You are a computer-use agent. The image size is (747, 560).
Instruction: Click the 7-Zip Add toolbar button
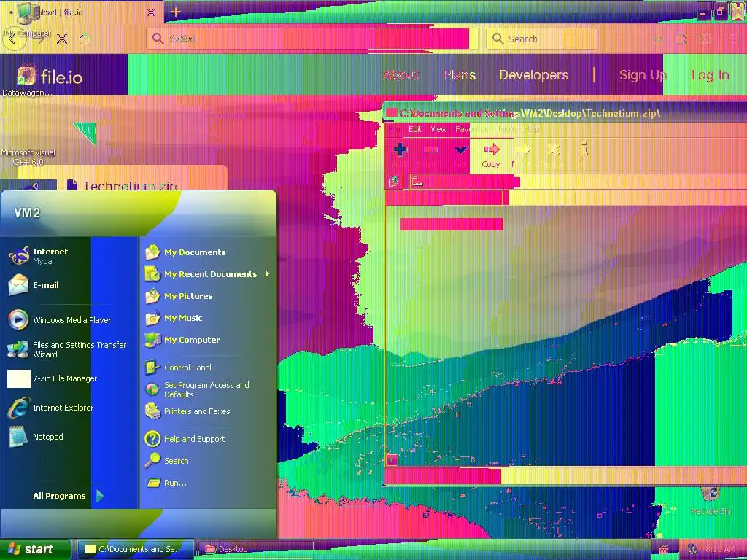click(x=400, y=155)
